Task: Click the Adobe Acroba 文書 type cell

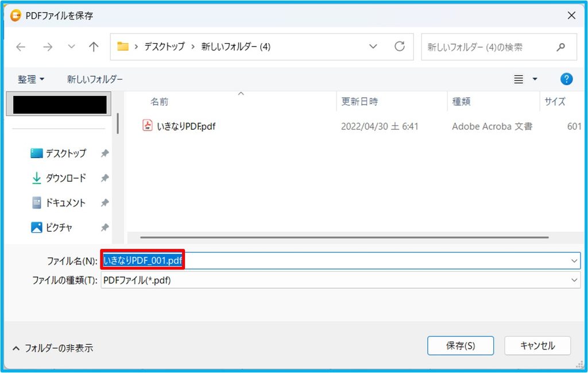Action: pyautogui.click(x=492, y=126)
